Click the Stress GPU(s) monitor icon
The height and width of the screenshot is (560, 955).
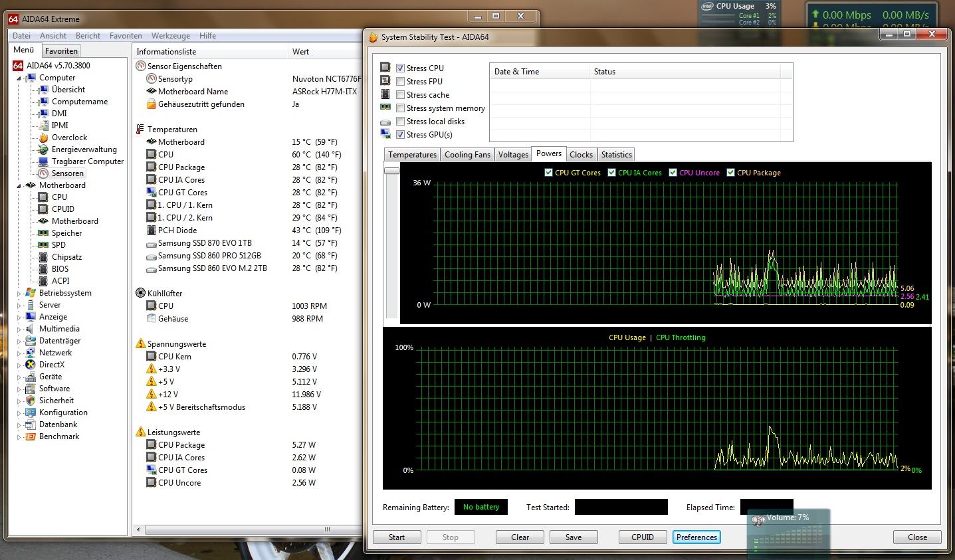pyautogui.click(x=385, y=134)
